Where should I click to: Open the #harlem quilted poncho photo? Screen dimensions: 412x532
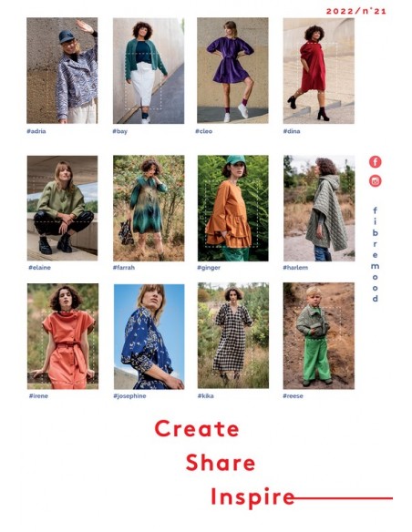pyautogui.click(x=319, y=208)
